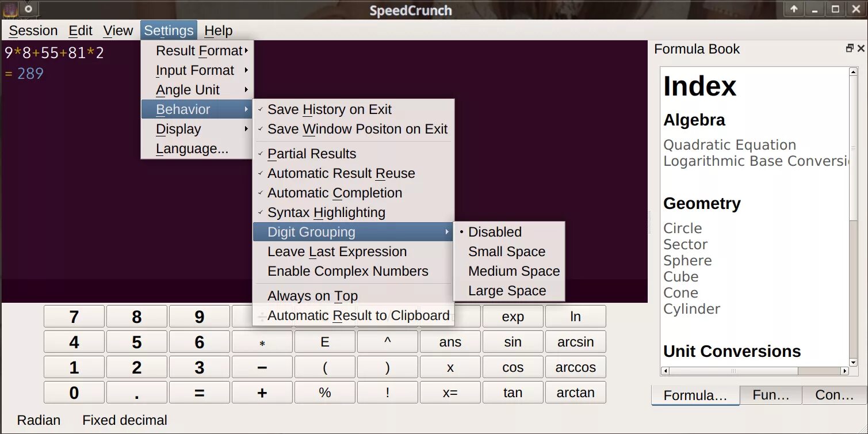Switch to the Con… tab
The image size is (868, 434).
(x=835, y=395)
